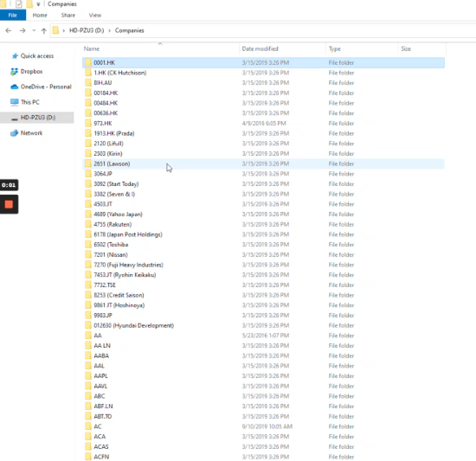476x461 pixels.
Task: Click the folder icon of 2120 (Lifull)
Action: tap(88, 144)
